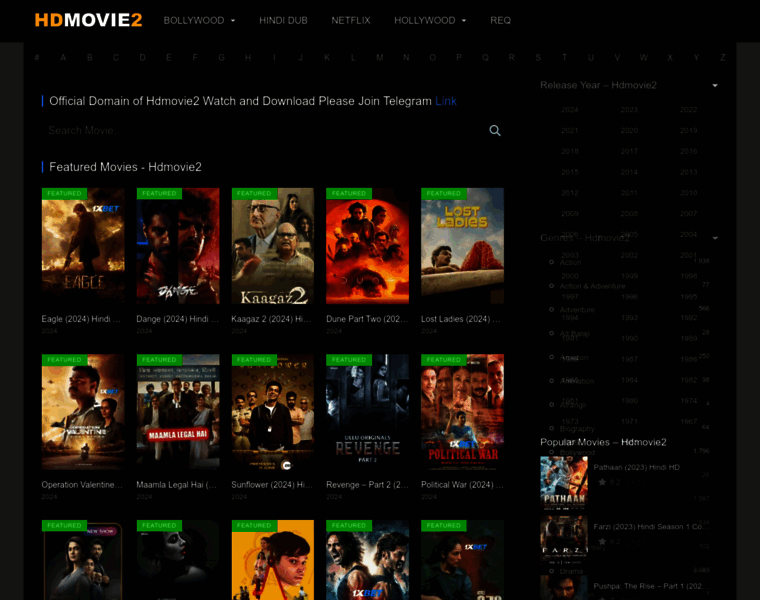The image size is (760, 600).
Task: Click the 'Lost Ladies (2024)' title link
Action: pyautogui.click(x=461, y=319)
